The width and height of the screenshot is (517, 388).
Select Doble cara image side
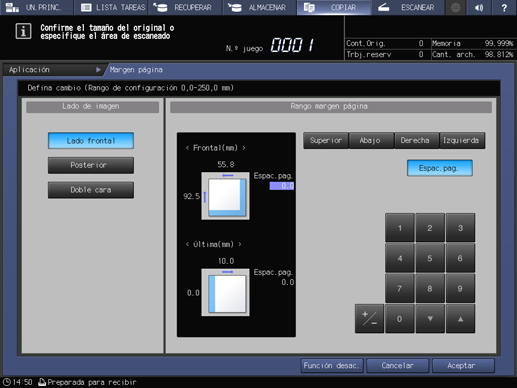91,190
